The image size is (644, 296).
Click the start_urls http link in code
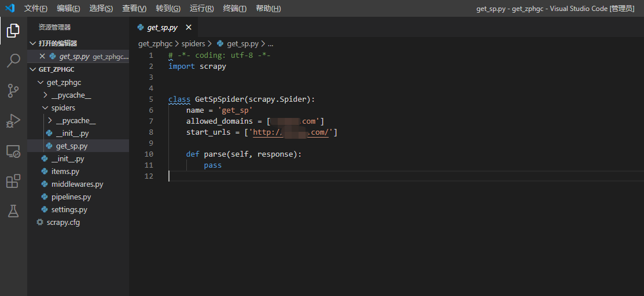coord(291,132)
